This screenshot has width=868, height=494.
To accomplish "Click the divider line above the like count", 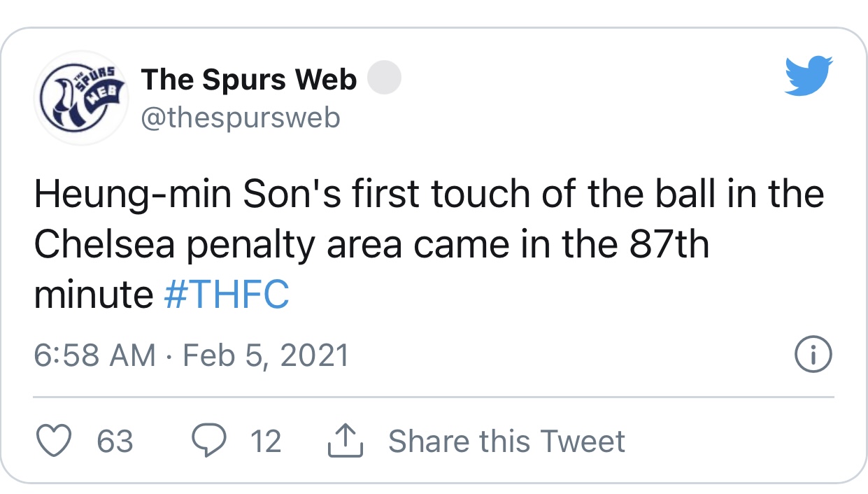I will click(x=434, y=397).
